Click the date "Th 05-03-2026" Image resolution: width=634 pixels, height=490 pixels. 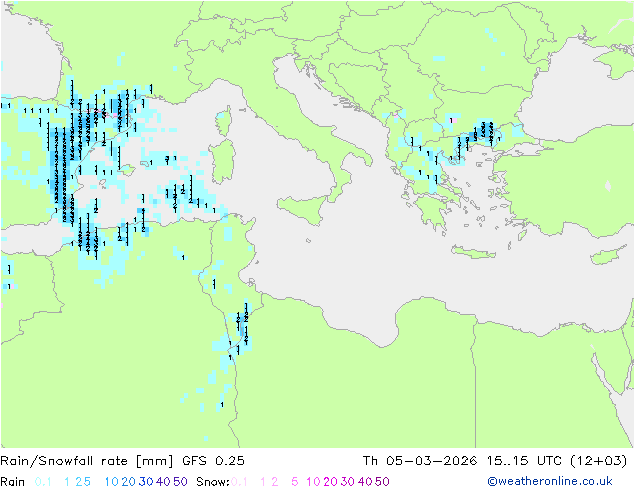coord(420,461)
